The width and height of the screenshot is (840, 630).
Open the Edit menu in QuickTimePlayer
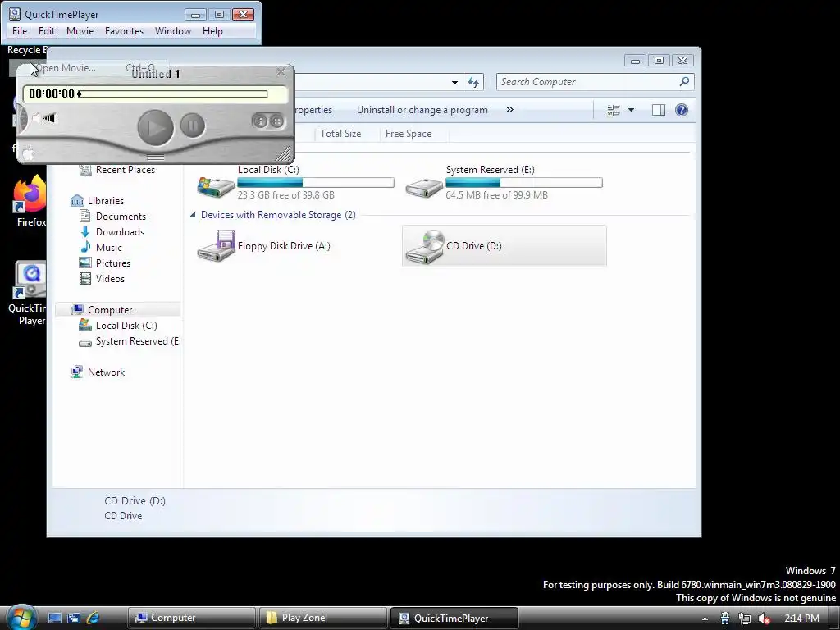tap(47, 31)
